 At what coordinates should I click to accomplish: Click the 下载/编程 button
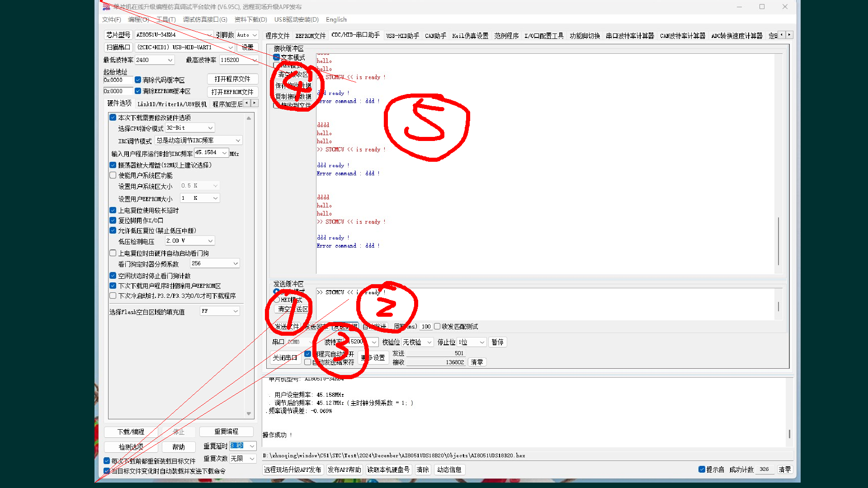pyautogui.click(x=131, y=432)
